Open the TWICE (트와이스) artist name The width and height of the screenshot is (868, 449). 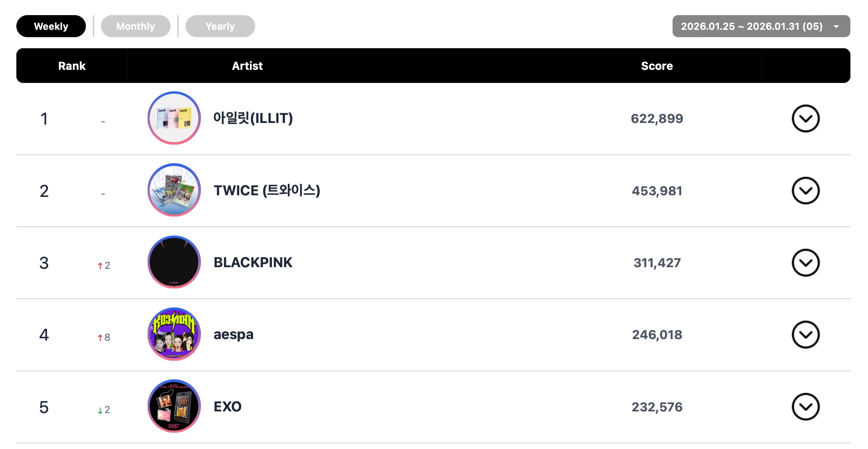(x=267, y=190)
